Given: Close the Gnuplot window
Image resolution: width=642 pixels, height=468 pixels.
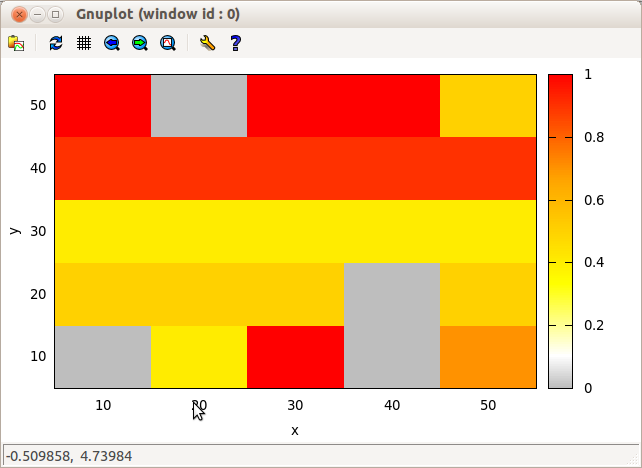Looking at the screenshot, I should tap(19, 15).
